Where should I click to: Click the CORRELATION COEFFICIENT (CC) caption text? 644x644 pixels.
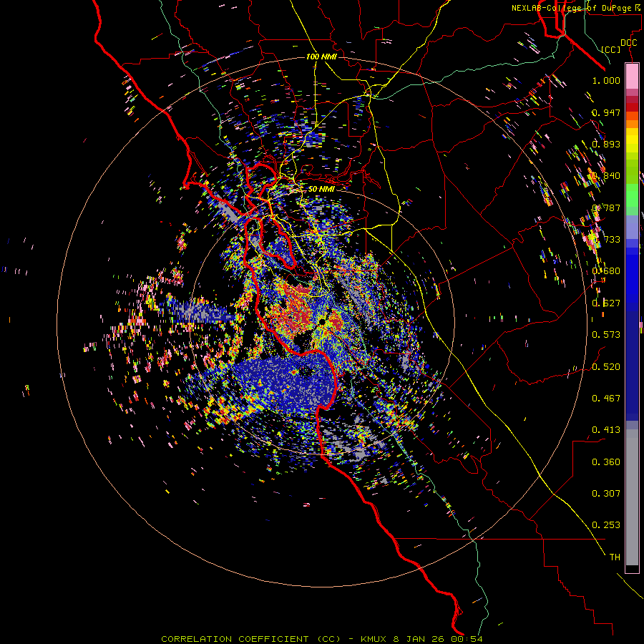click(250, 639)
